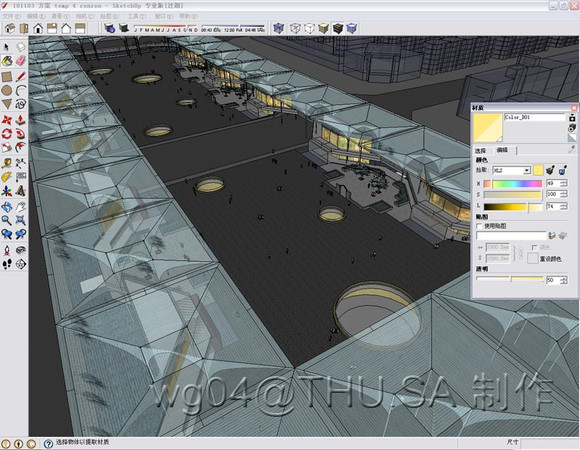This screenshot has height=450, width=580.
Task: Select the Push/Pull tool
Action: point(21,119)
